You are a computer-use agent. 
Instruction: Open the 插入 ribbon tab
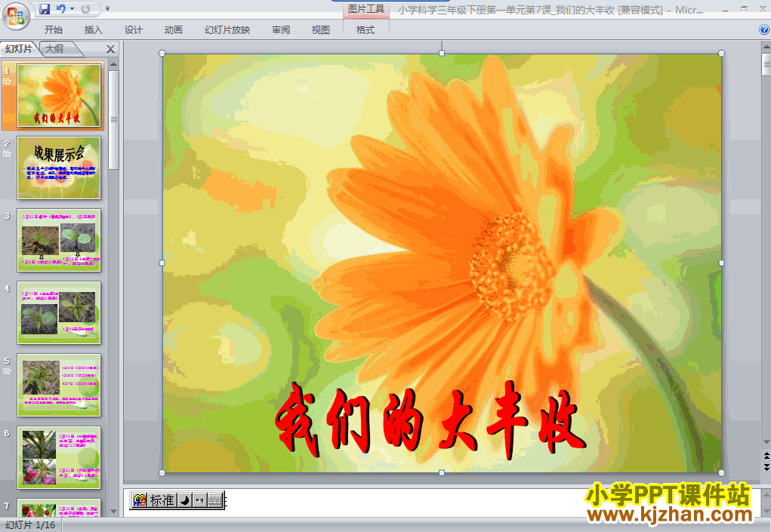[94, 30]
